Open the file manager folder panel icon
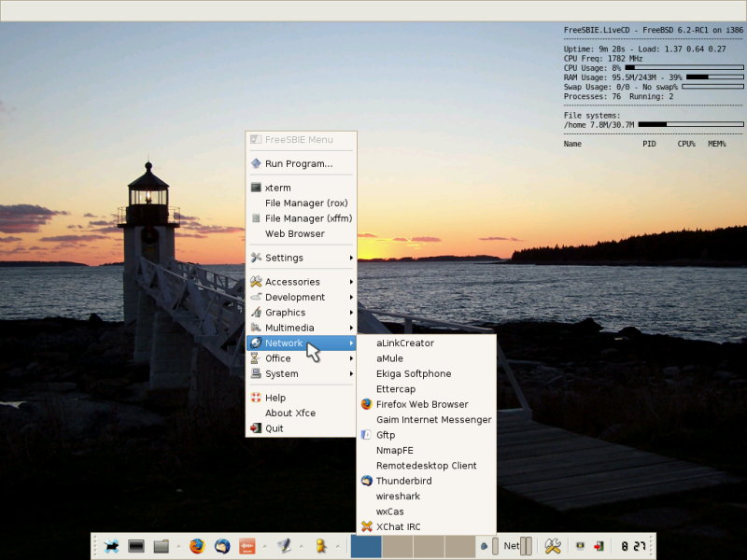Image resolution: width=747 pixels, height=560 pixels. tap(161, 546)
